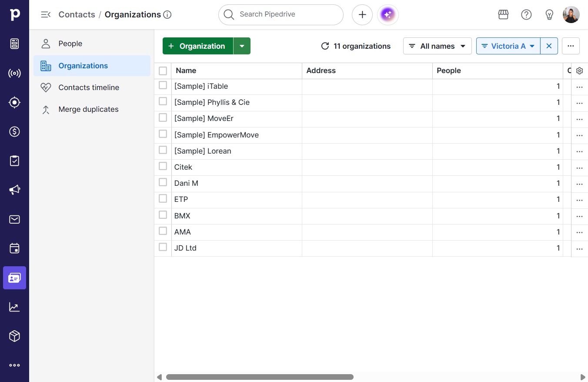Open the Marketplace store icon
The width and height of the screenshot is (588, 382).
(x=503, y=14)
